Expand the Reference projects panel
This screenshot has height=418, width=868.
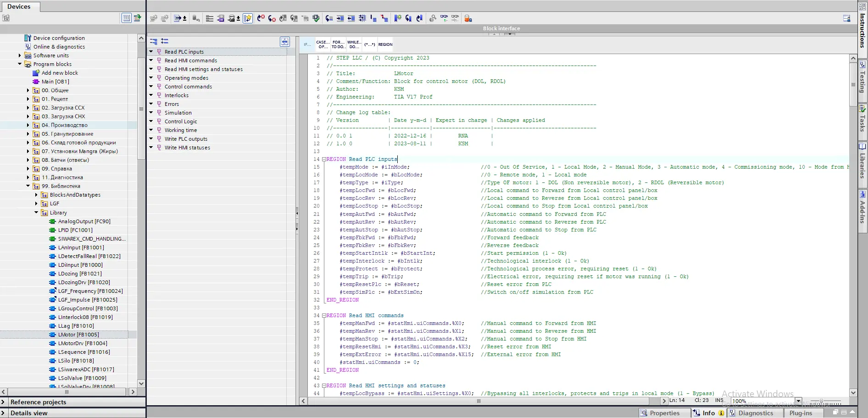(3, 402)
